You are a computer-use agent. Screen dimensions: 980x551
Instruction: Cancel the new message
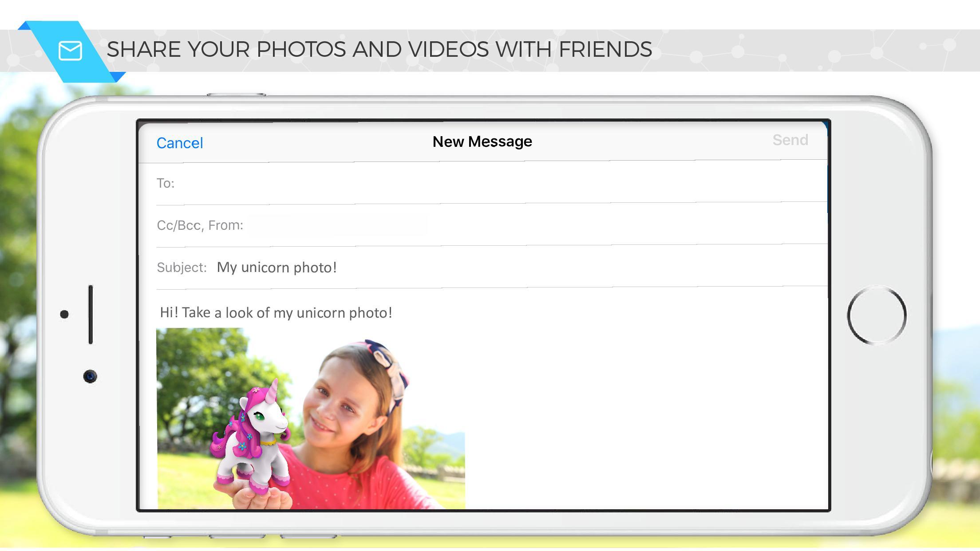point(180,143)
